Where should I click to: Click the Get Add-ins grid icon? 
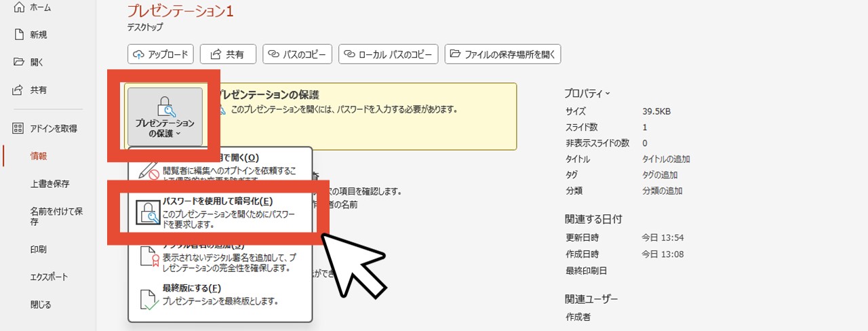point(19,128)
